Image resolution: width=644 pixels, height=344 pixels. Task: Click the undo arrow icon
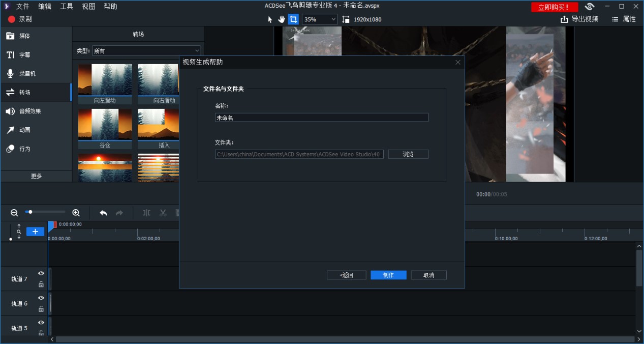103,213
